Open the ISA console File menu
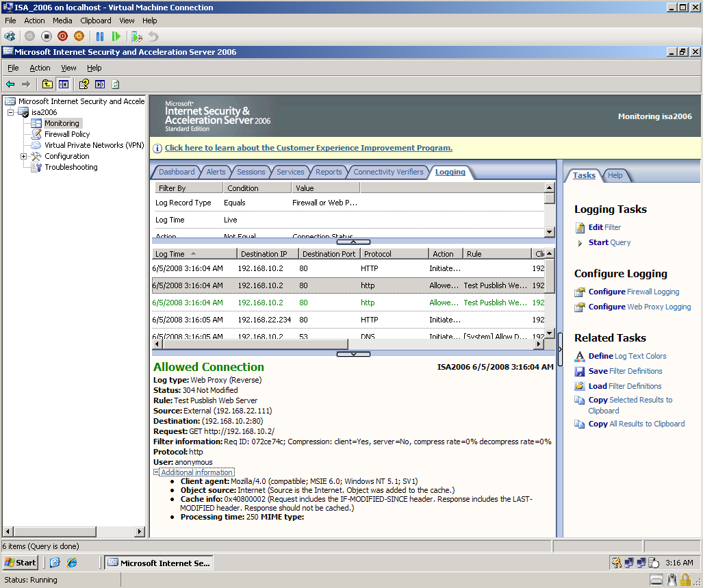 (x=13, y=68)
